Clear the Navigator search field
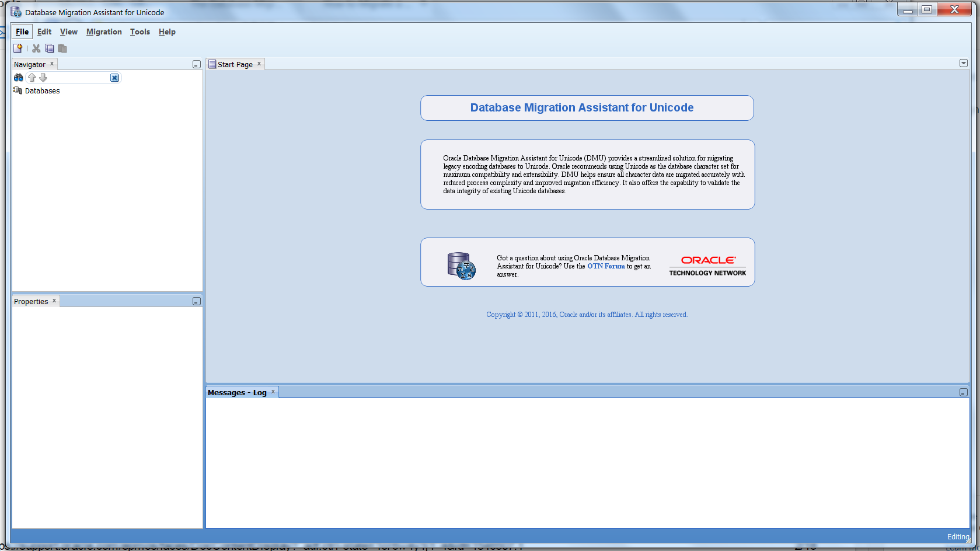The image size is (980, 551). pyautogui.click(x=114, y=78)
